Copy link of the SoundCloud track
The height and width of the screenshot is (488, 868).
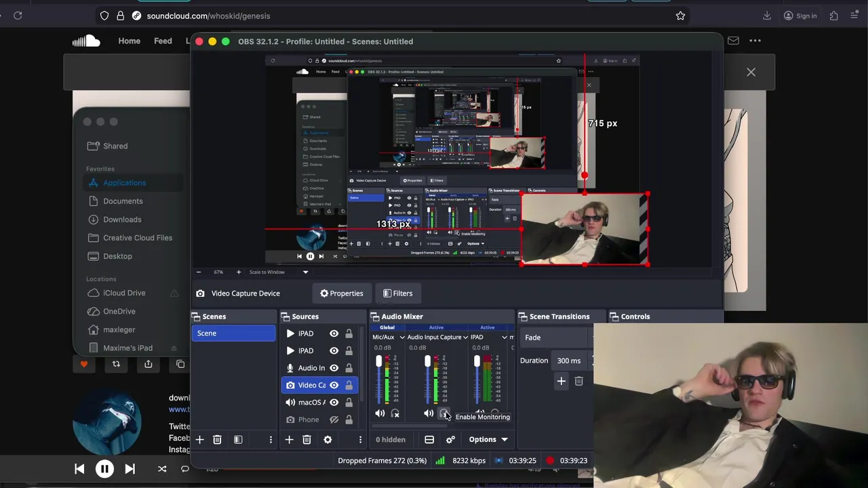(180, 364)
